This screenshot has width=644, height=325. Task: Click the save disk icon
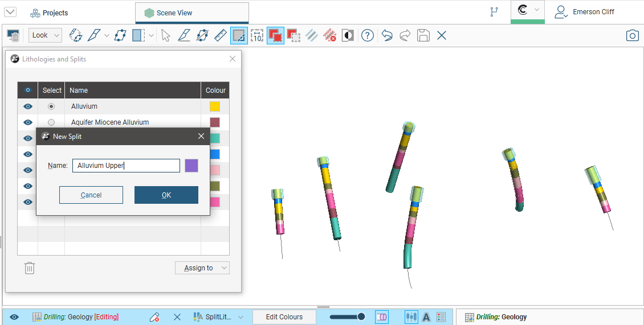[423, 35]
